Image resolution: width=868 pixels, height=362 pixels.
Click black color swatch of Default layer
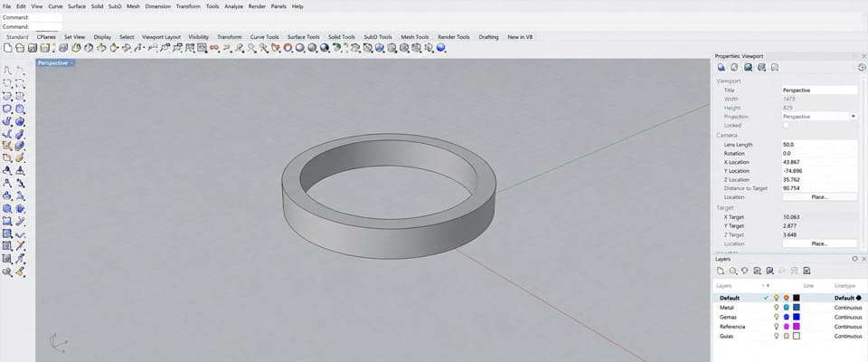click(x=796, y=298)
